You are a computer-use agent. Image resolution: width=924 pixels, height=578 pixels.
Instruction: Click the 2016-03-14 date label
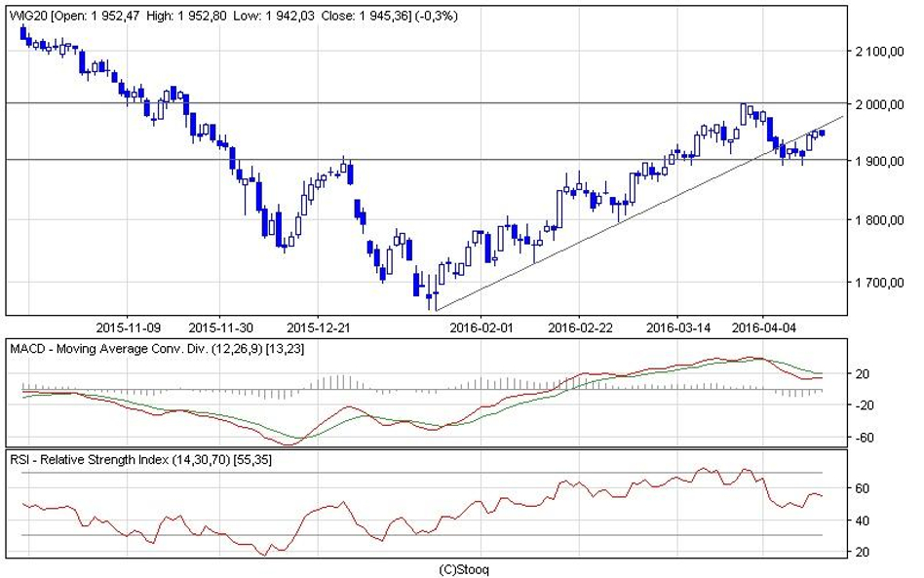click(x=679, y=328)
